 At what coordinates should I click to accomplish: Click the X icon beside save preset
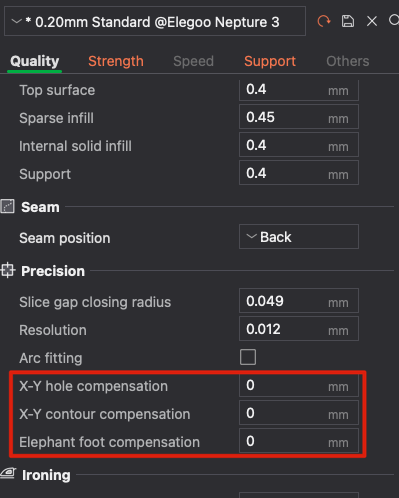(x=372, y=21)
